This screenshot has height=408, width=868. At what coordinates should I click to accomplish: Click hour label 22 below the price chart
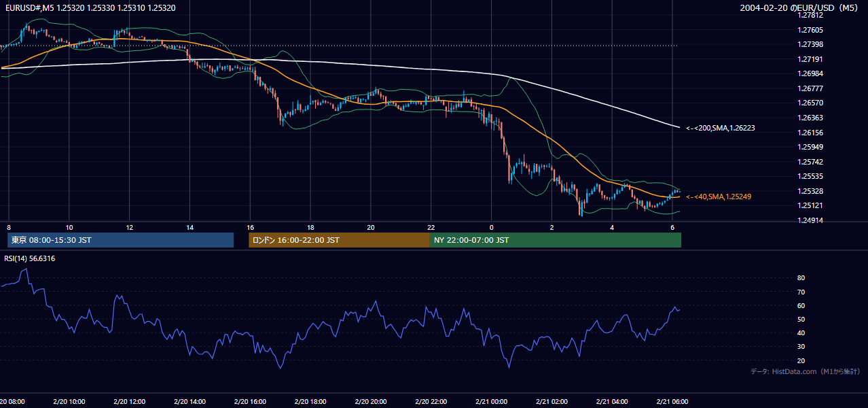(431, 227)
